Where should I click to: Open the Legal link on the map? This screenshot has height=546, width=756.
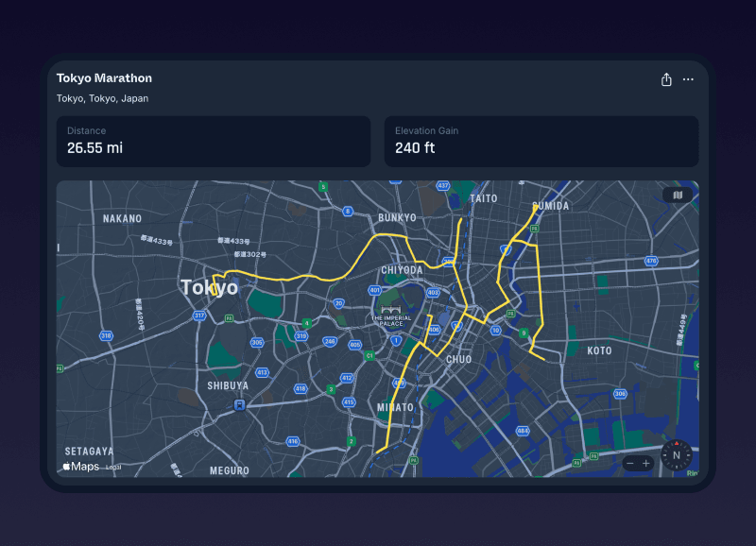pos(112,467)
